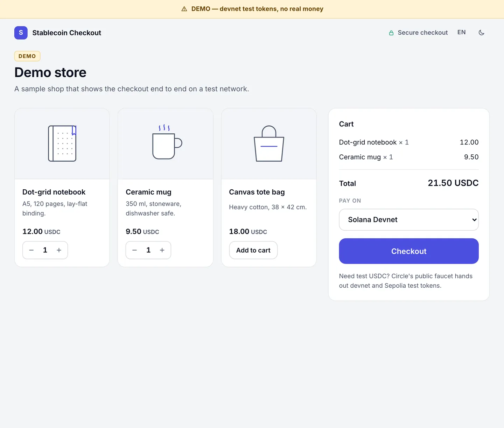Click the Secure checkout label

[x=423, y=33]
